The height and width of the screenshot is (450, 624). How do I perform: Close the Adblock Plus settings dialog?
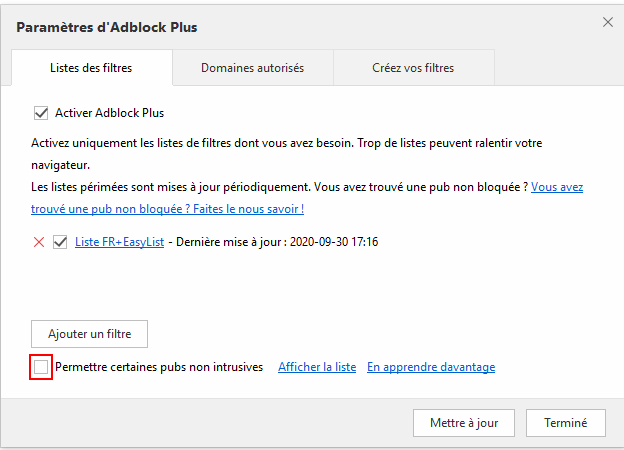pos(608,22)
